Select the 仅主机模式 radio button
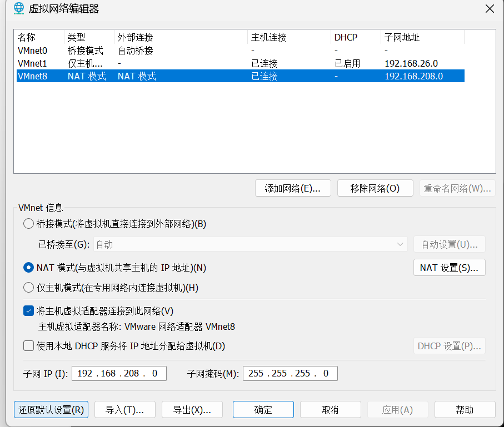Viewport: 504px width, 427px height. tap(28, 287)
